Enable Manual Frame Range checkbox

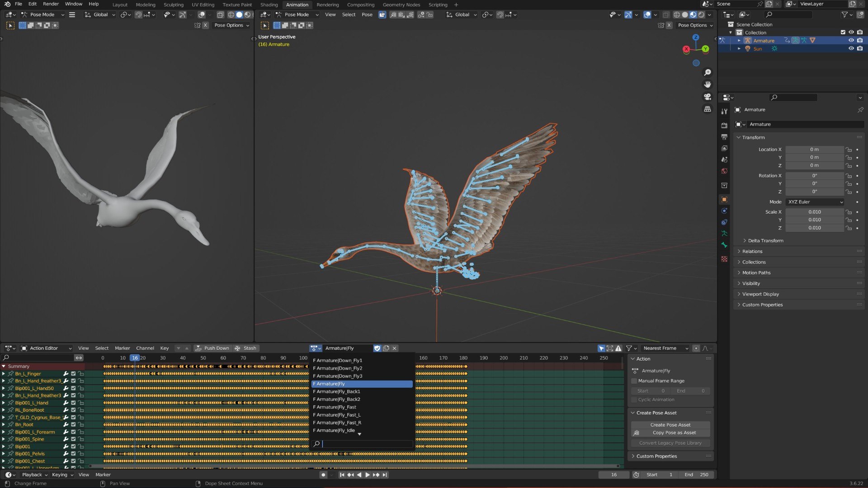[634, 381]
